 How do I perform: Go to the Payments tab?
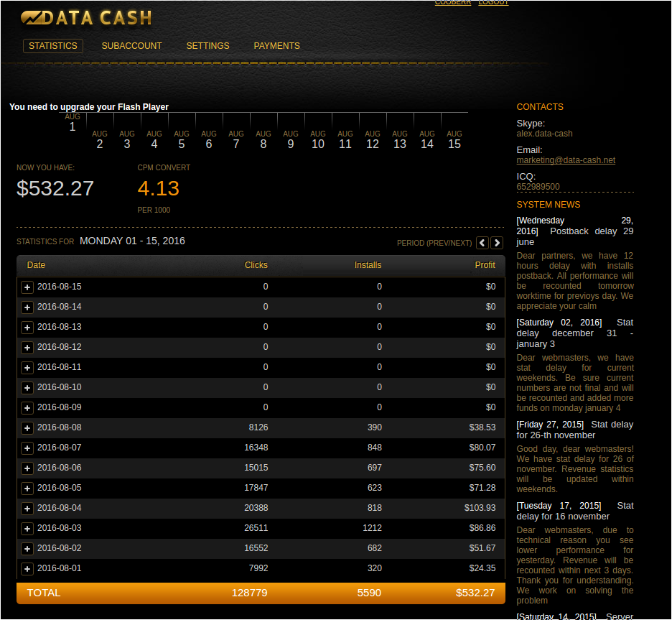(277, 46)
